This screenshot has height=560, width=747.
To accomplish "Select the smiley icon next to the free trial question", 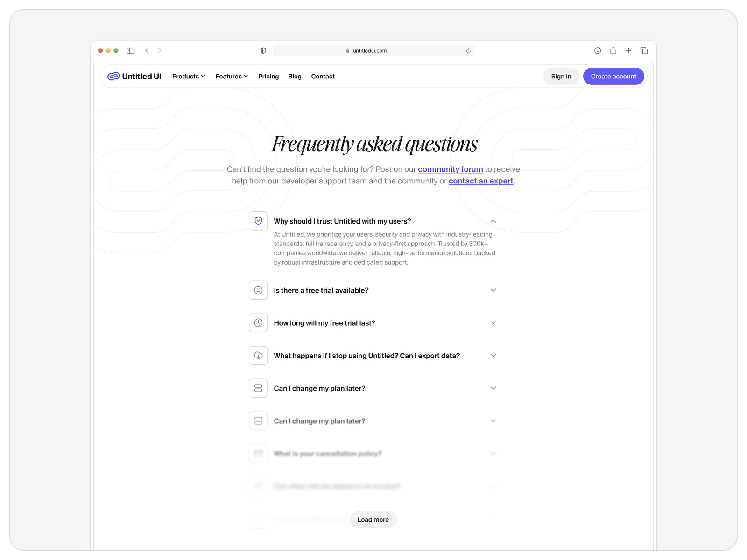I will click(258, 290).
